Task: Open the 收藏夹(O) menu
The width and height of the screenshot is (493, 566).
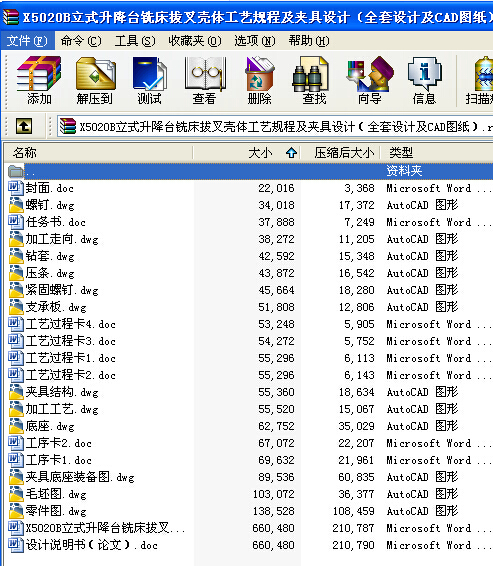Action: (x=195, y=41)
